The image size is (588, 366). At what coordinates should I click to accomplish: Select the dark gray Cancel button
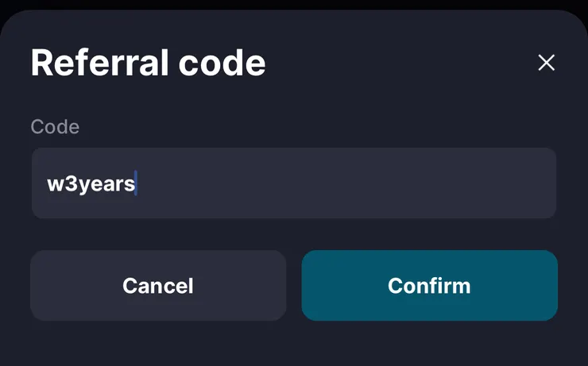pyautogui.click(x=158, y=286)
